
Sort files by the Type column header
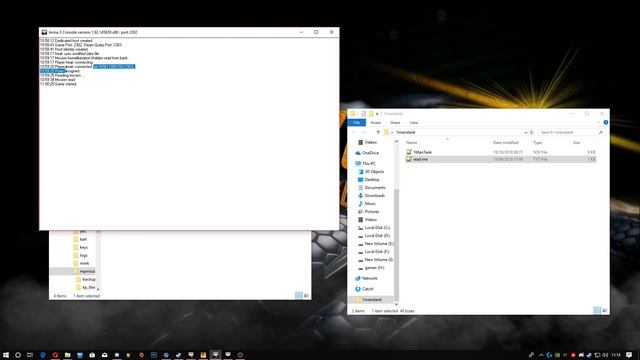538,142
